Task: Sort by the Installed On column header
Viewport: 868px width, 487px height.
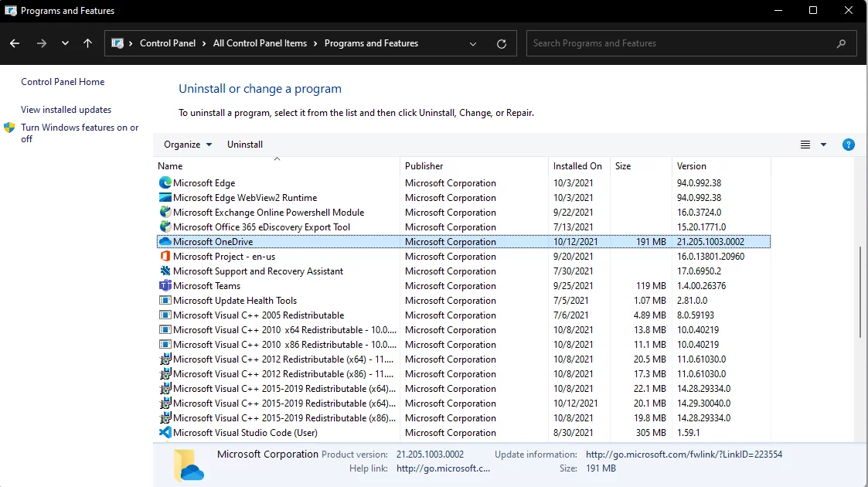Action: pos(579,166)
